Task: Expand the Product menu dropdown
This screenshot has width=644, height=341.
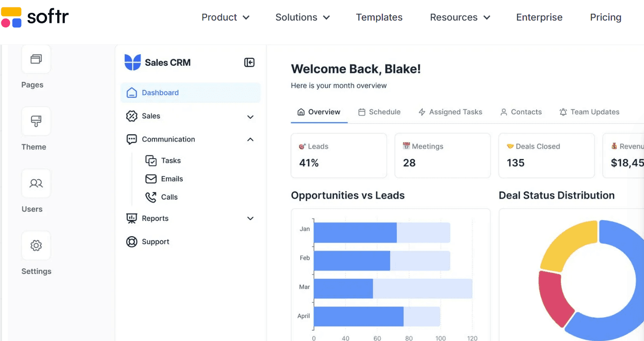Action: (226, 17)
